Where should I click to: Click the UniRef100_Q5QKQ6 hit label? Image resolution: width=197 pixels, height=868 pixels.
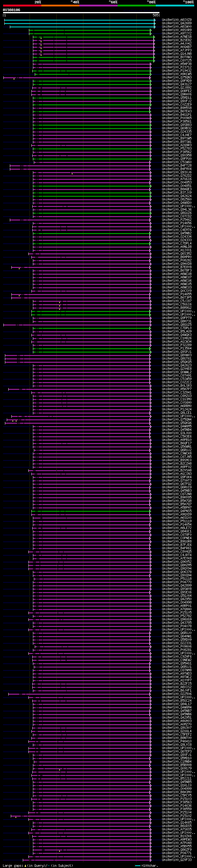pyautogui.click(x=177, y=423)
